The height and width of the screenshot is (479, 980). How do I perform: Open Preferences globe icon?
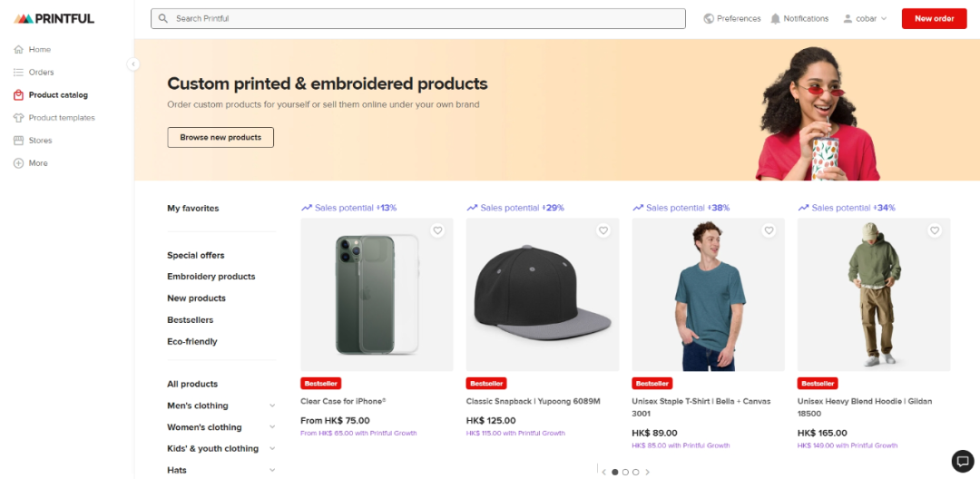(x=709, y=19)
